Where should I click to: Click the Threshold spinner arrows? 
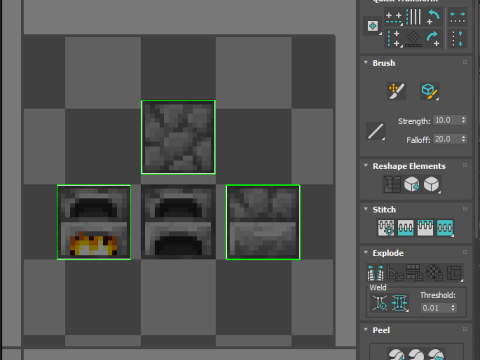pos(453,308)
